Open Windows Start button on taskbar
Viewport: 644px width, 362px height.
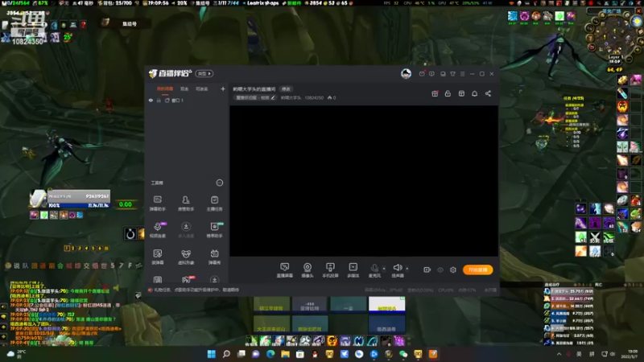coord(212,354)
